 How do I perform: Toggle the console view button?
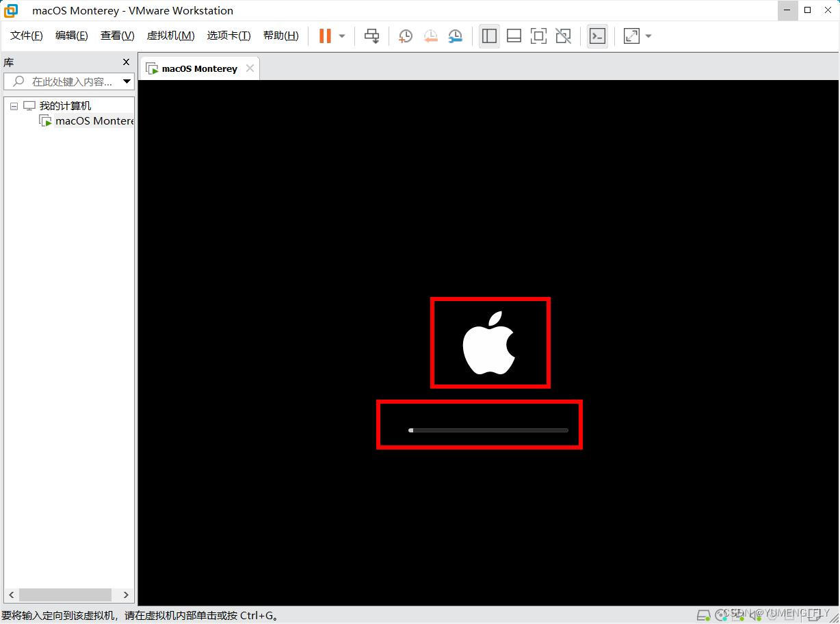pyautogui.click(x=597, y=36)
